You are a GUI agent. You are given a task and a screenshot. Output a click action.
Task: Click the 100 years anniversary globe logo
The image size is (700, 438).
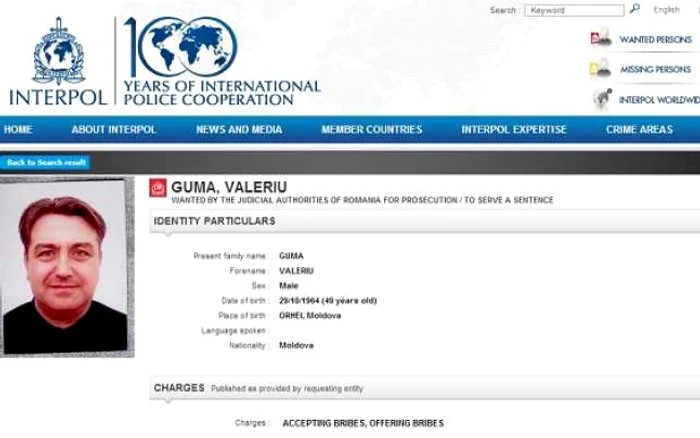pyautogui.click(x=181, y=47)
